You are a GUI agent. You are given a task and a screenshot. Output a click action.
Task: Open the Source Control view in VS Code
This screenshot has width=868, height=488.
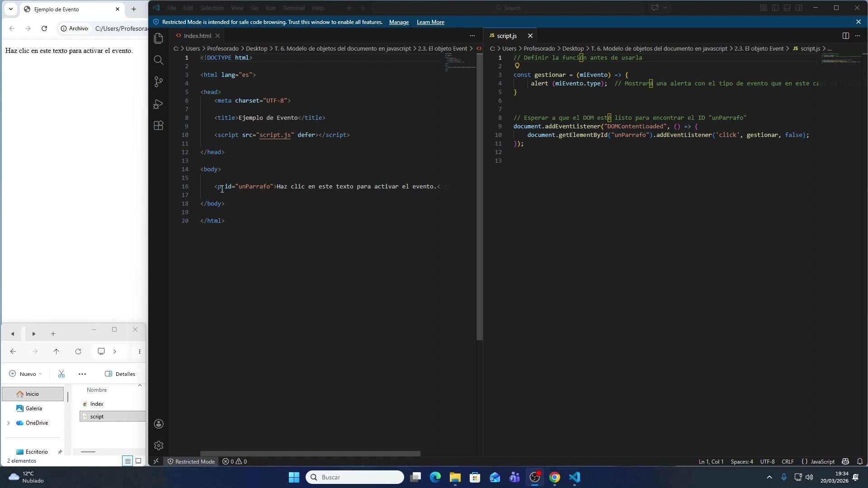tap(158, 82)
